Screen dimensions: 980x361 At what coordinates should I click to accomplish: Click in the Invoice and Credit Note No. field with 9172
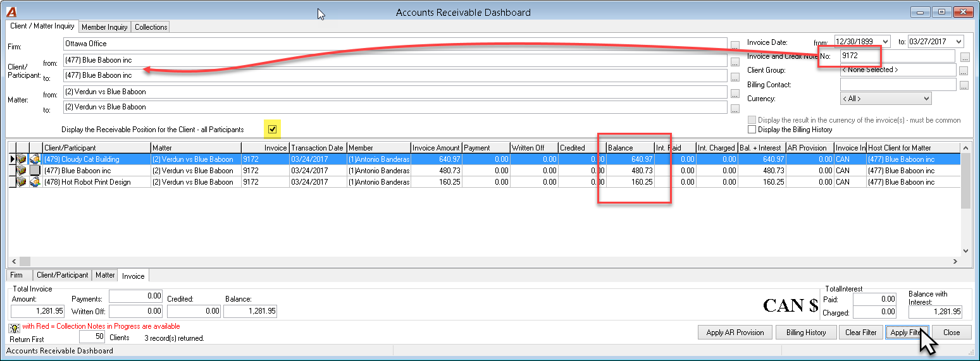click(x=897, y=56)
